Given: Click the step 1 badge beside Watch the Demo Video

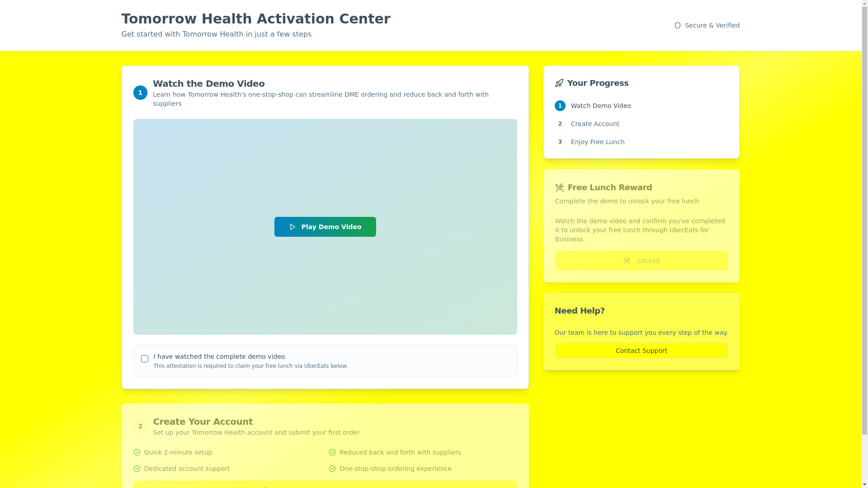Looking at the screenshot, I should tap(140, 93).
